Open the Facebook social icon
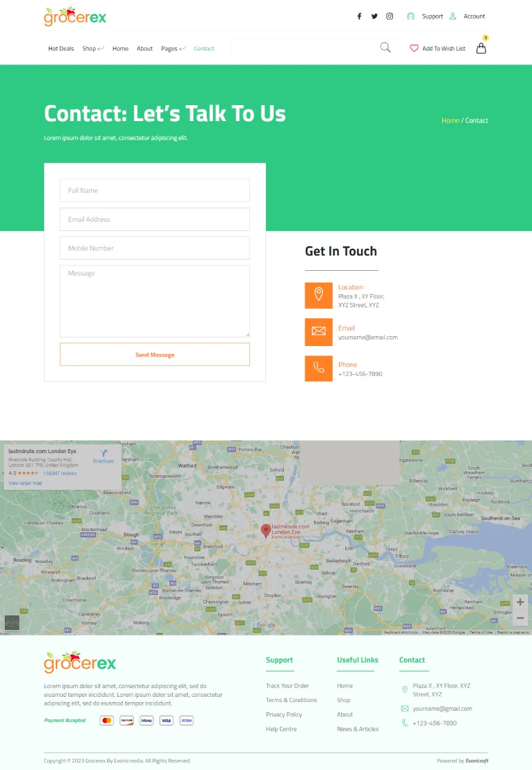The height and width of the screenshot is (770, 532). [359, 16]
